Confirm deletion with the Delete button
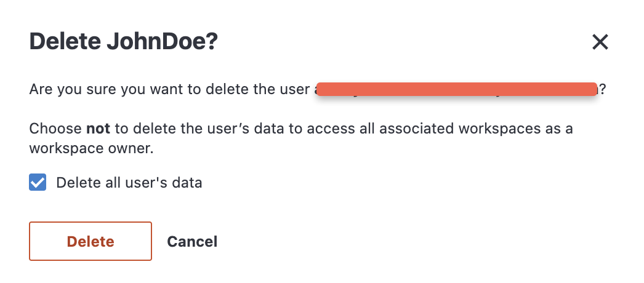The width and height of the screenshot is (644, 283). (x=91, y=241)
